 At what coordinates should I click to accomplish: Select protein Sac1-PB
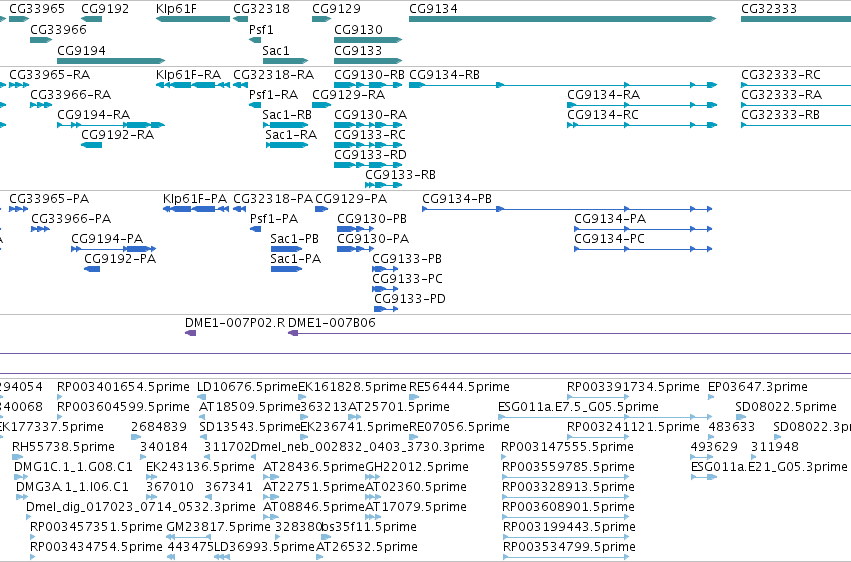286,249
